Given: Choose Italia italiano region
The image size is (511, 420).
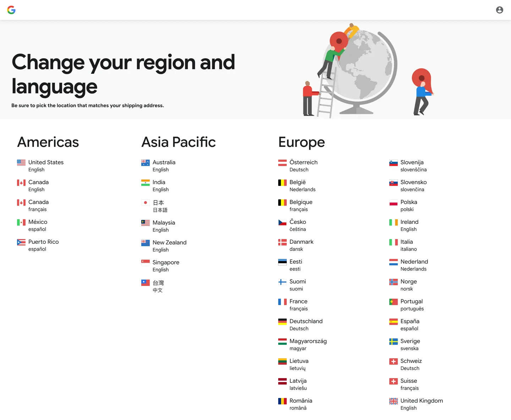Looking at the screenshot, I should (403, 245).
